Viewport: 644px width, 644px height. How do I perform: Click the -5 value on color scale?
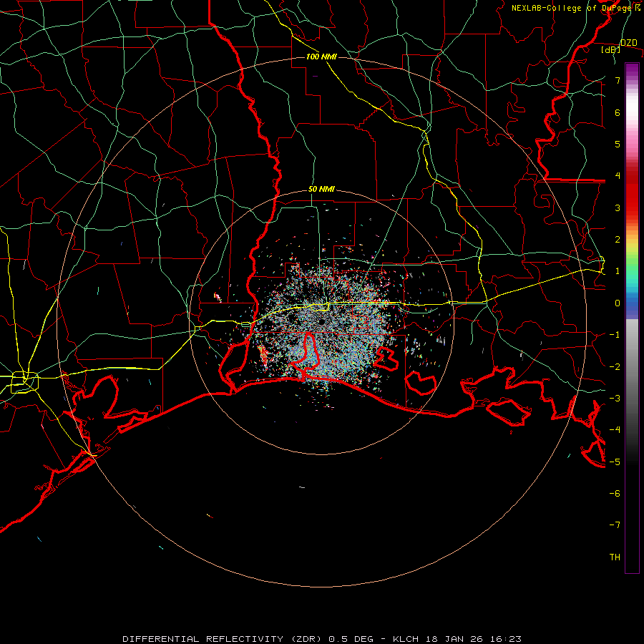[615, 462]
